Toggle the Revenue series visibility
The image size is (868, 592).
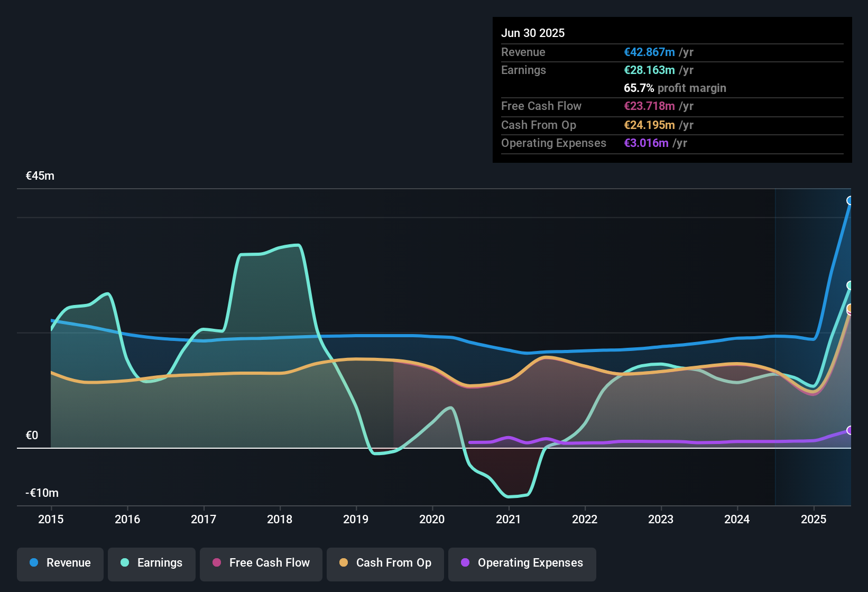(60, 563)
